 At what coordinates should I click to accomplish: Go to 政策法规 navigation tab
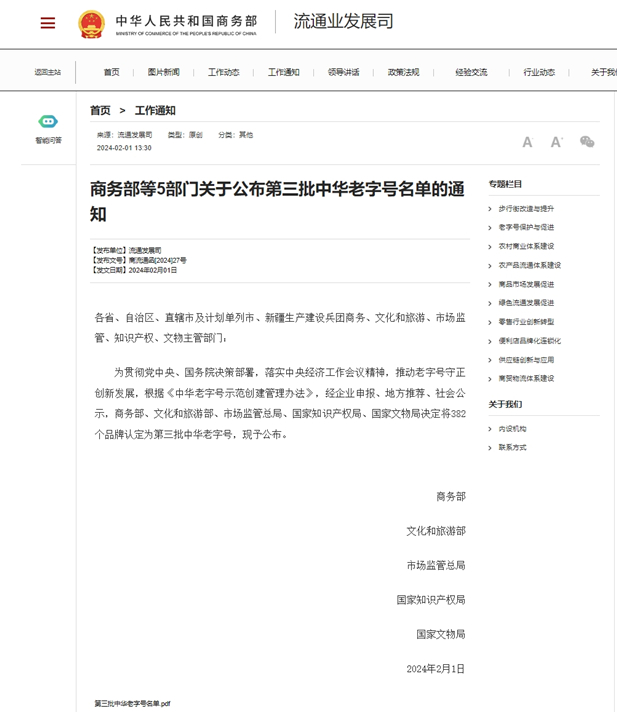pyautogui.click(x=403, y=72)
